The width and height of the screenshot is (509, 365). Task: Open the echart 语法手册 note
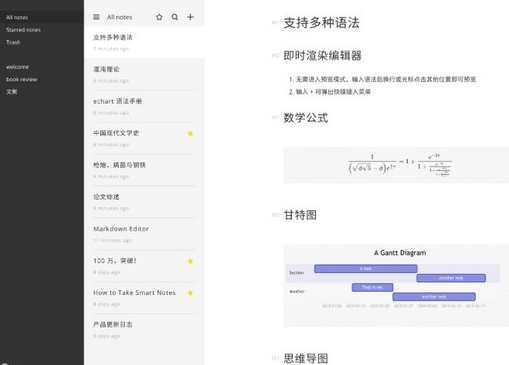point(144,106)
